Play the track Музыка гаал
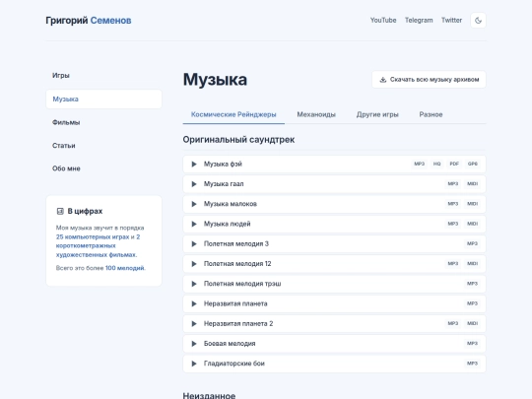Image resolution: width=532 pixels, height=399 pixels. point(194,184)
